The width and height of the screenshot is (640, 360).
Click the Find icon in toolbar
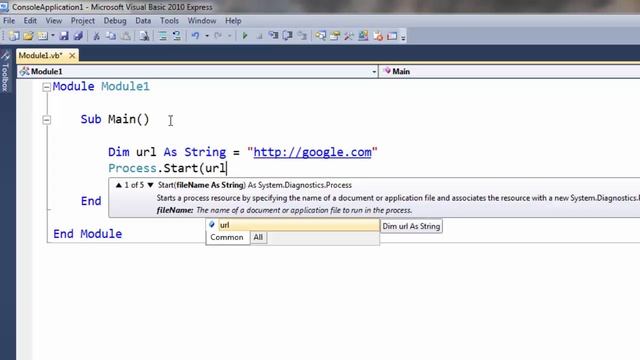[x=144, y=36]
